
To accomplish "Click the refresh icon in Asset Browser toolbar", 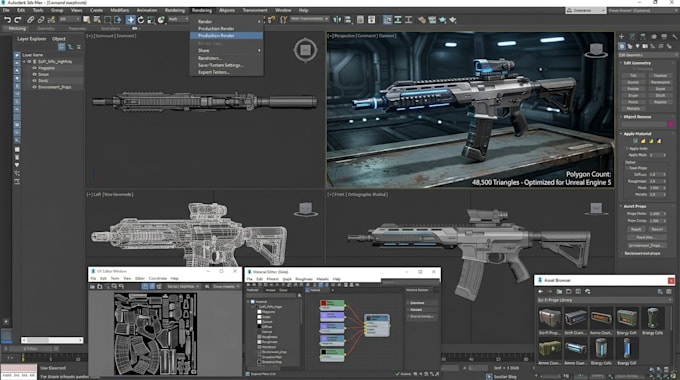I will pos(588,292).
